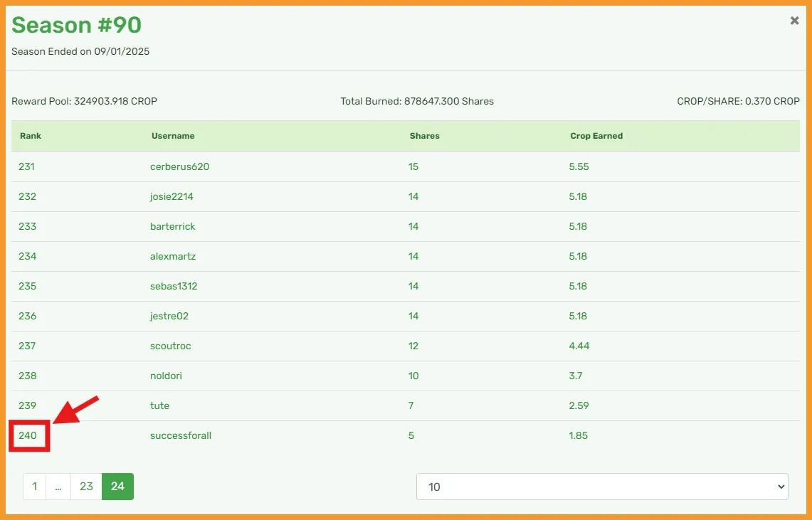Open username noldori
Viewport: 812px width, 520px height.
tap(167, 376)
